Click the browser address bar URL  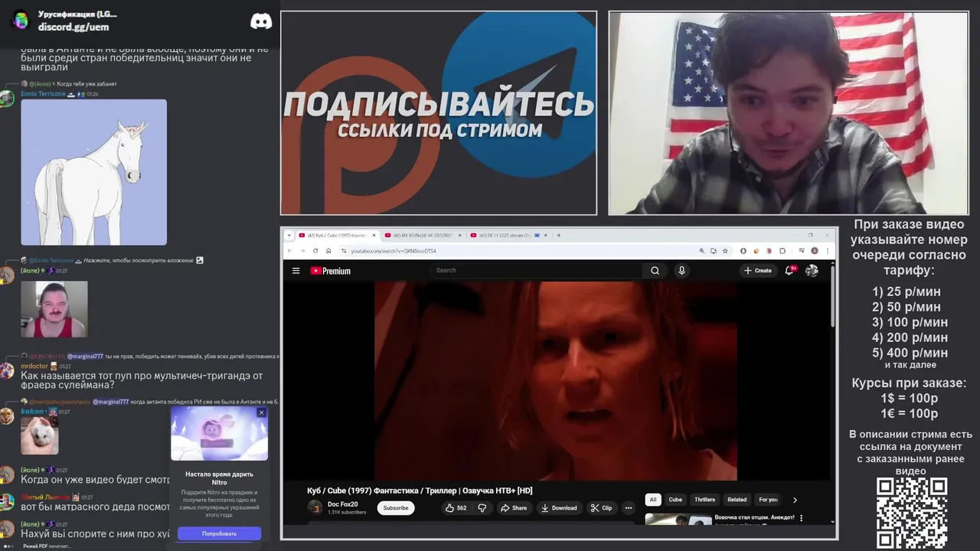[394, 250]
